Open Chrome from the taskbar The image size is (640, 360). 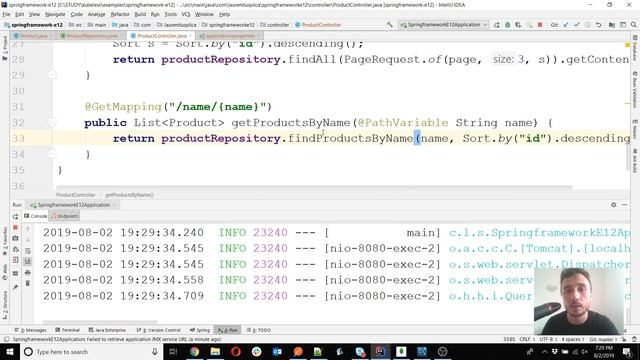195,352
